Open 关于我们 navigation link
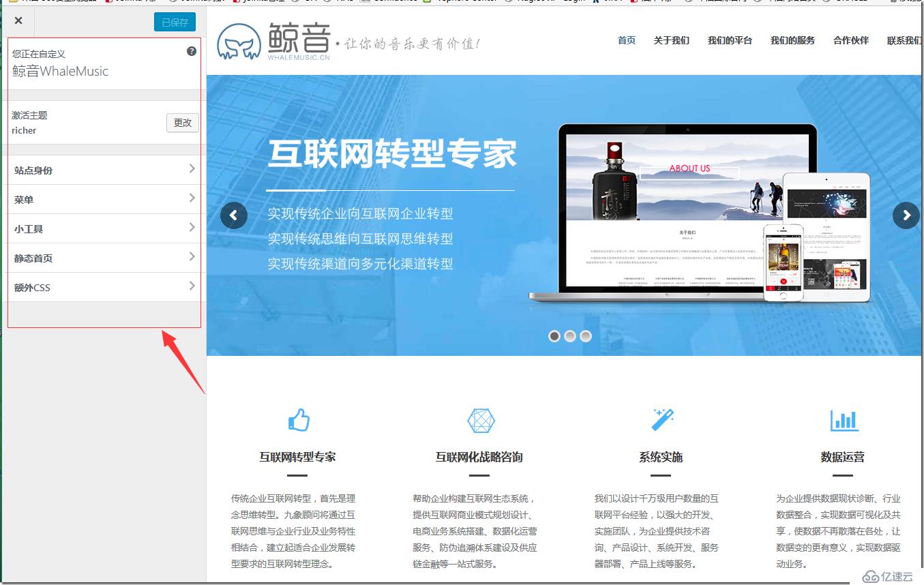This screenshot has height=585, width=924. pos(671,40)
